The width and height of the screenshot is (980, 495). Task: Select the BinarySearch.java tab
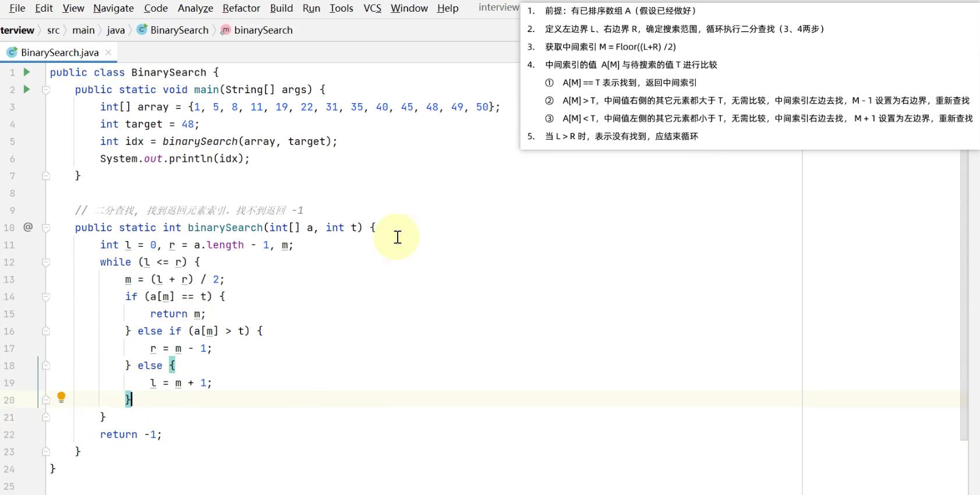click(x=59, y=52)
